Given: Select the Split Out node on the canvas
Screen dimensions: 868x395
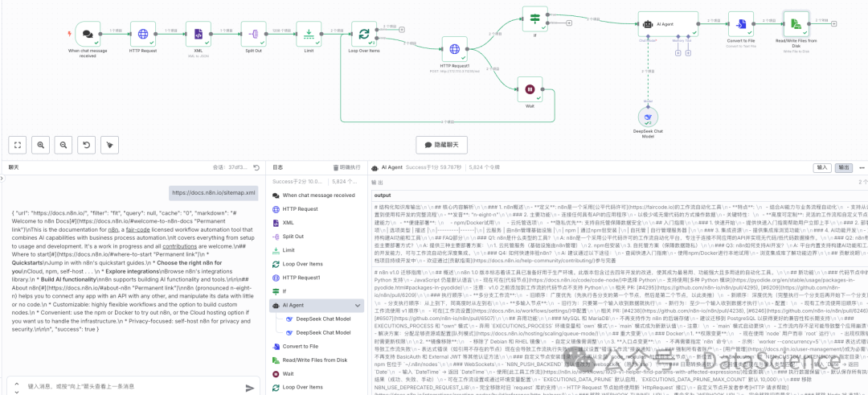Looking at the screenshot, I should click(253, 35).
